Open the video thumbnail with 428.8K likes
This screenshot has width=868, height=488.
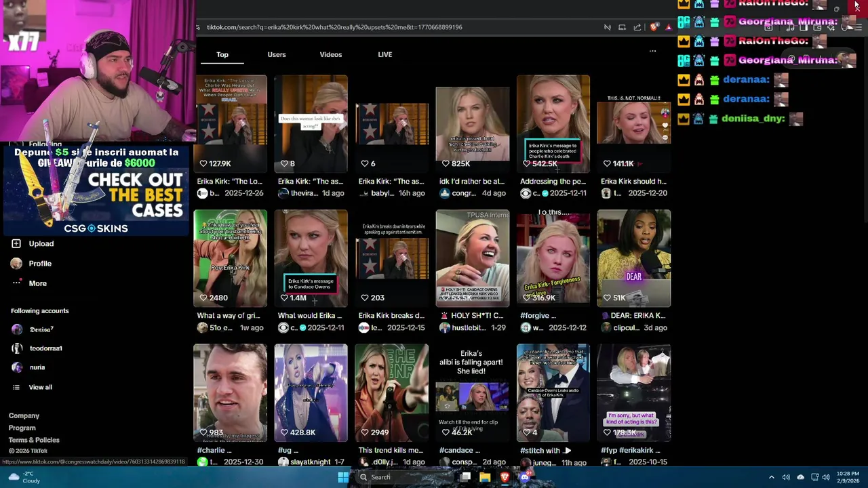pos(311,392)
